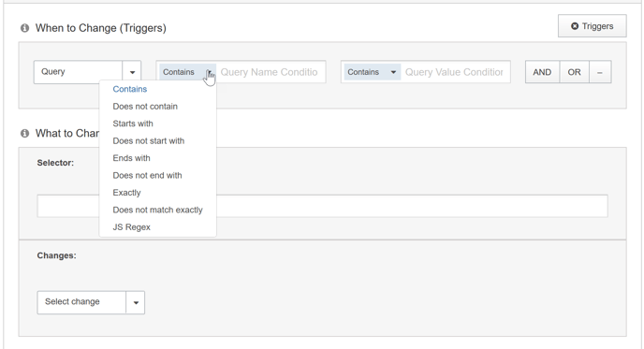Image resolution: width=644 pixels, height=349 pixels.
Task: Click the Query Name Condition input field
Action: (271, 72)
